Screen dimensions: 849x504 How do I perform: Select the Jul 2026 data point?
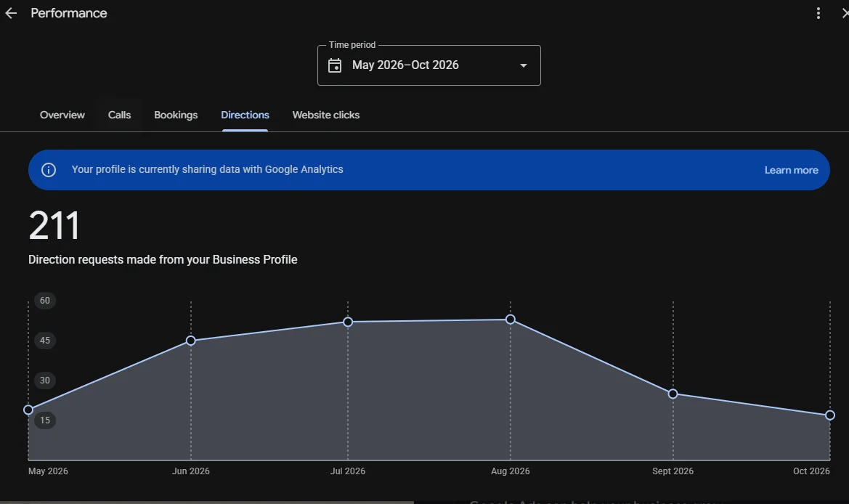click(348, 322)
